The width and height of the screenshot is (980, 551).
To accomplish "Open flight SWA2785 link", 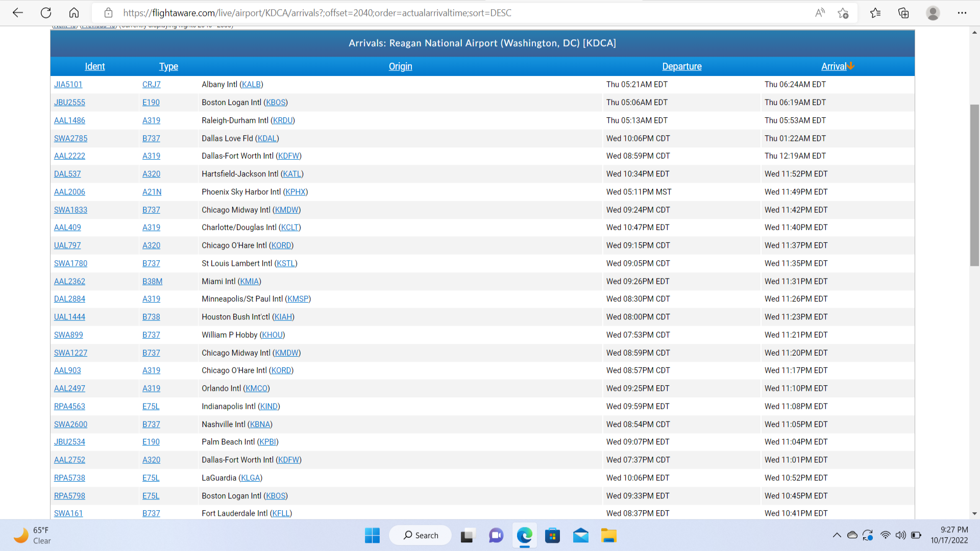I will 70,138.
